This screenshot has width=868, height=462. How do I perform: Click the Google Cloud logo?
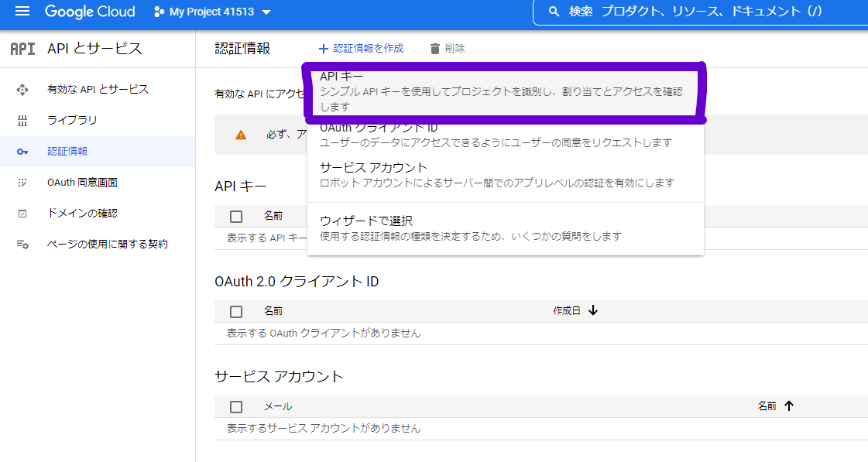[90, 12]
